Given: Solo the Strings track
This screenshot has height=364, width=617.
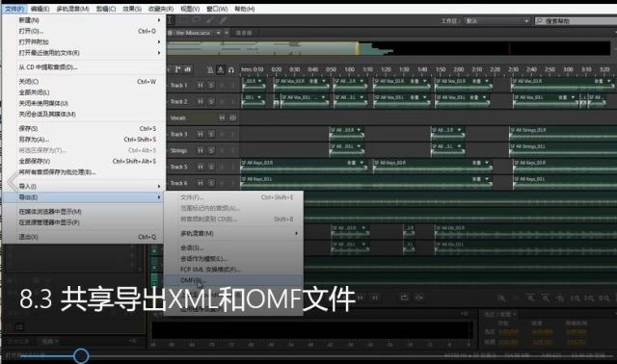Looking at the screenshot, I should click(x=211, y=150).
